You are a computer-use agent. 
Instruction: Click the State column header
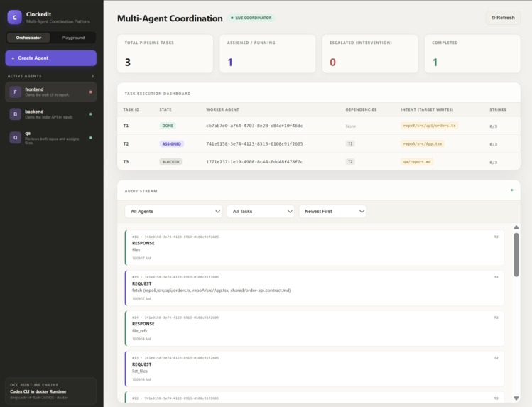165,109
